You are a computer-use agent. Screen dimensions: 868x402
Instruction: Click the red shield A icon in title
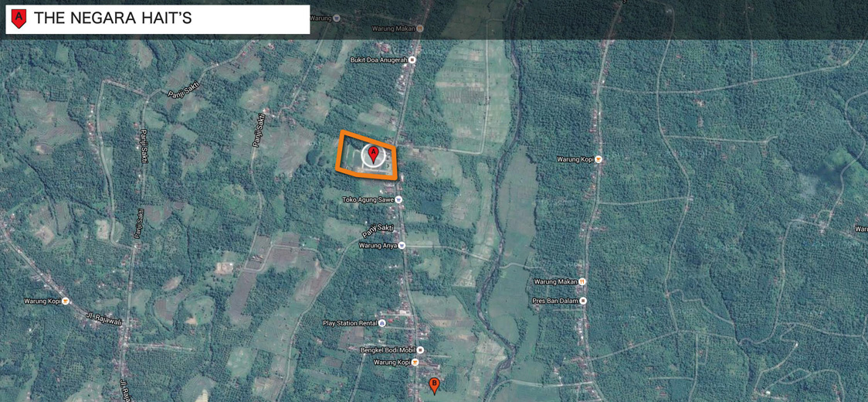(19, 19)
